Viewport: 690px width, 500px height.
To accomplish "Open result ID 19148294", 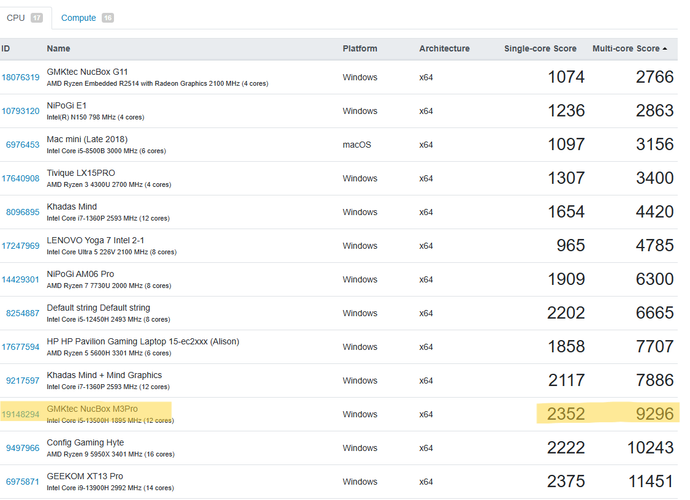I will coord(20,414).
